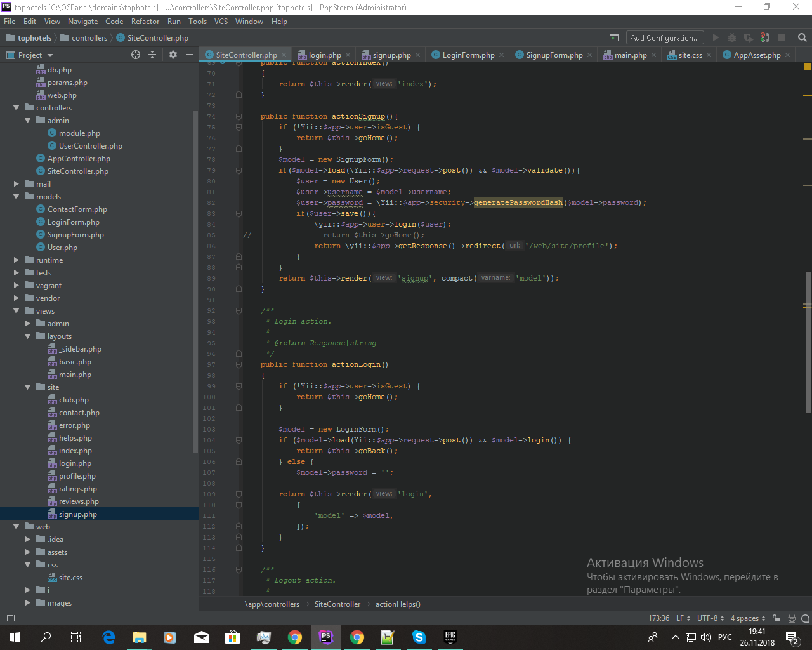
Task: Switch to the LoginForm.php editor tab
Action: click(468, 55)
